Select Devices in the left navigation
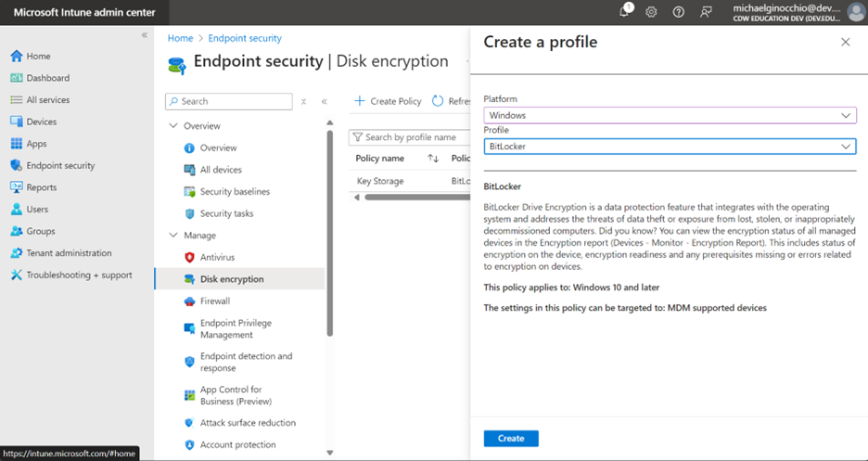This screenshot has width=868, height=461. [41, 122]
